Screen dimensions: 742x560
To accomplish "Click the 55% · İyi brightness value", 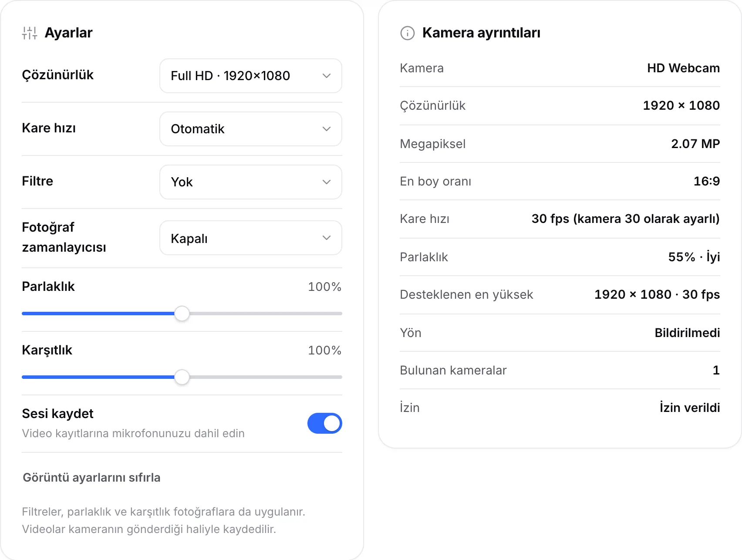I will pos(694,256).
